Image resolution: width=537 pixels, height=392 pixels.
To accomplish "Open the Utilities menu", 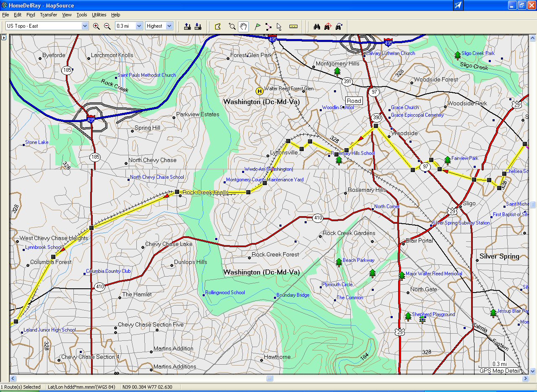I will tap(99, 15).
